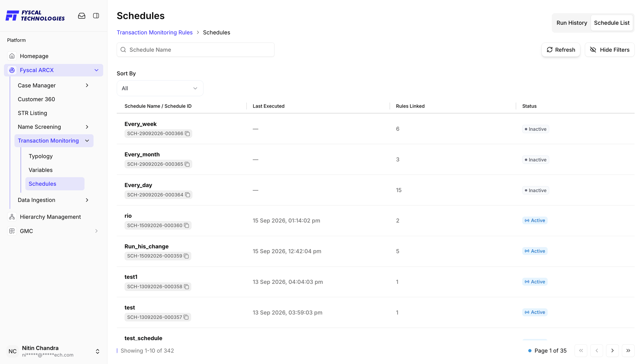Click the Schedules item in sidebar
The image size is (644, 364).
[x=55, y=184]
